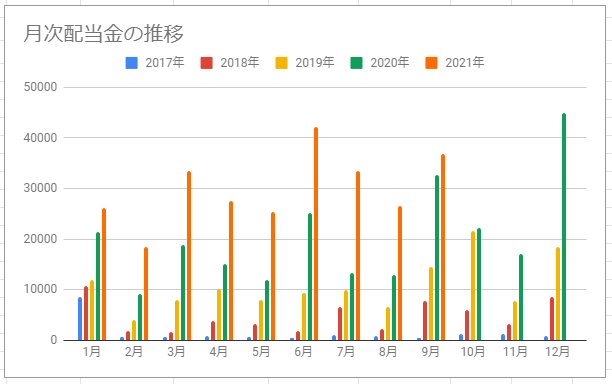Click the chart title 月次配当金の推移
This screenshot has width=612, height=384.
coord(103,34)
